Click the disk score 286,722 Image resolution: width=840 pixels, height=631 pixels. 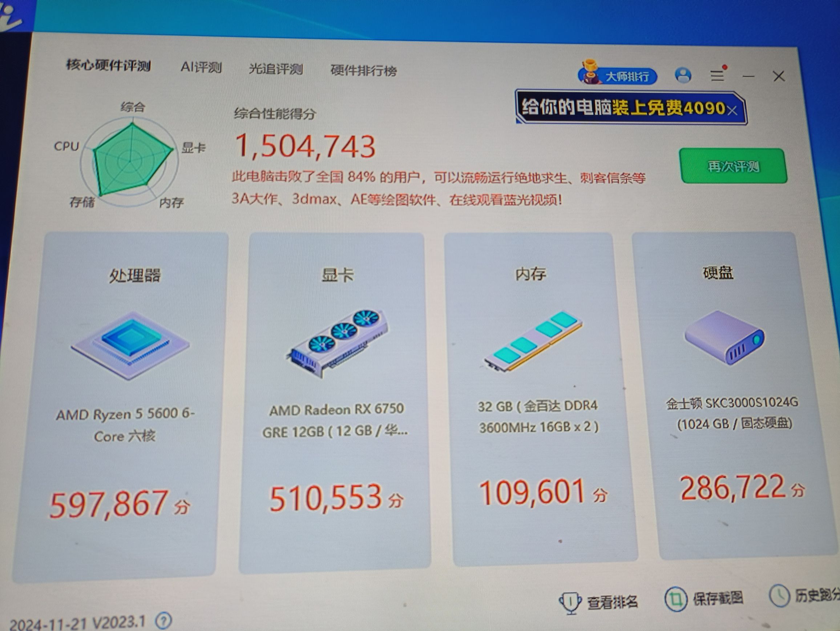click(732, 487)
